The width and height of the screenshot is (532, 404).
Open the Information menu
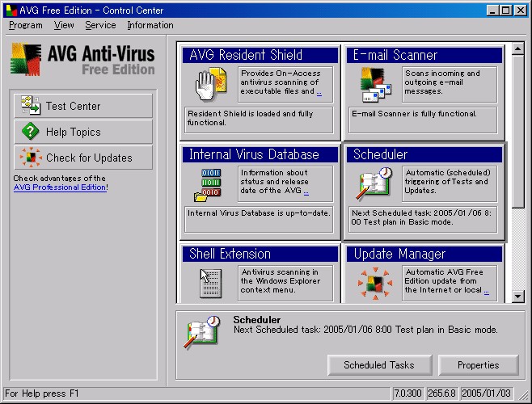point(150,25)
